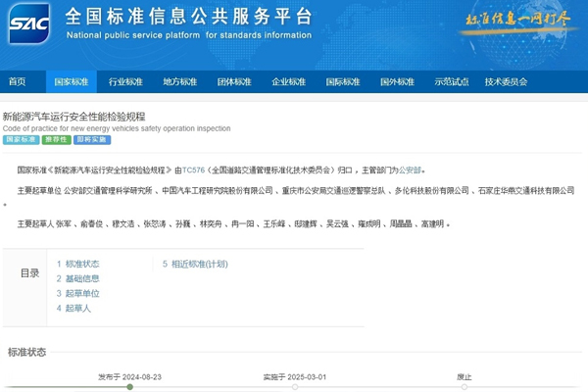Jump to 2 基础信息 section

point(77,279)
